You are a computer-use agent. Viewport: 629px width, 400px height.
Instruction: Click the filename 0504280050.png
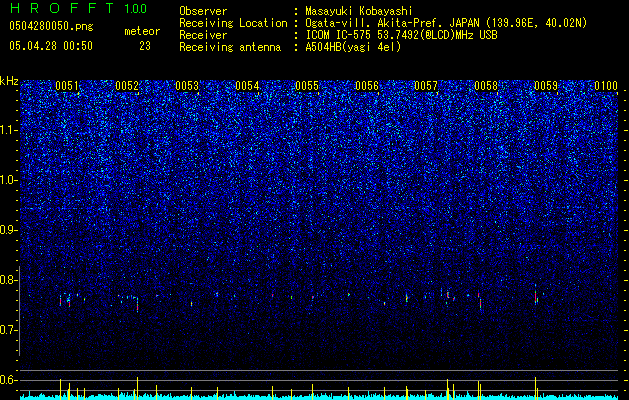click(51, 26)
